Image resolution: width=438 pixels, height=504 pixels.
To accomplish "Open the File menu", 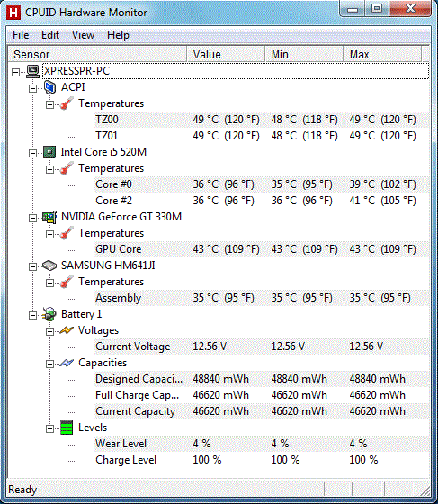I will (21, 35).
